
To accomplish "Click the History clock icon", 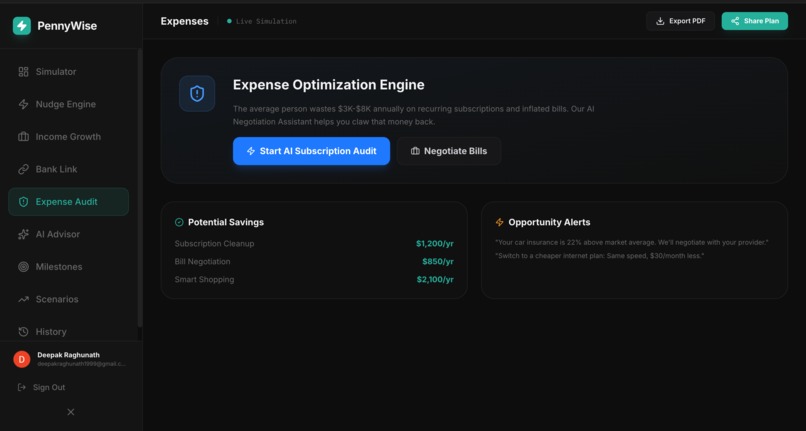I will coord(23,332).
